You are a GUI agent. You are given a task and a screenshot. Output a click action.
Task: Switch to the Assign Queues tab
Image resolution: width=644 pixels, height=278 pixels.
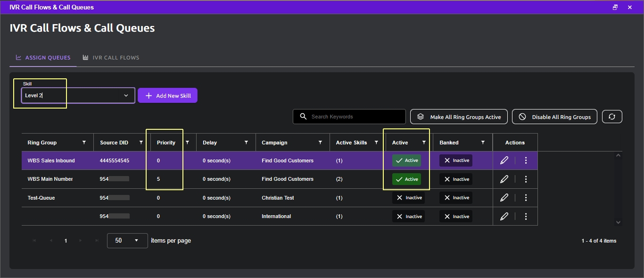pos(43,58)
